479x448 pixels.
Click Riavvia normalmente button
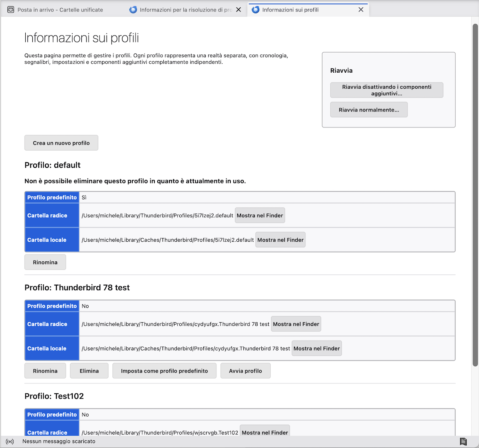click(369, 110)
